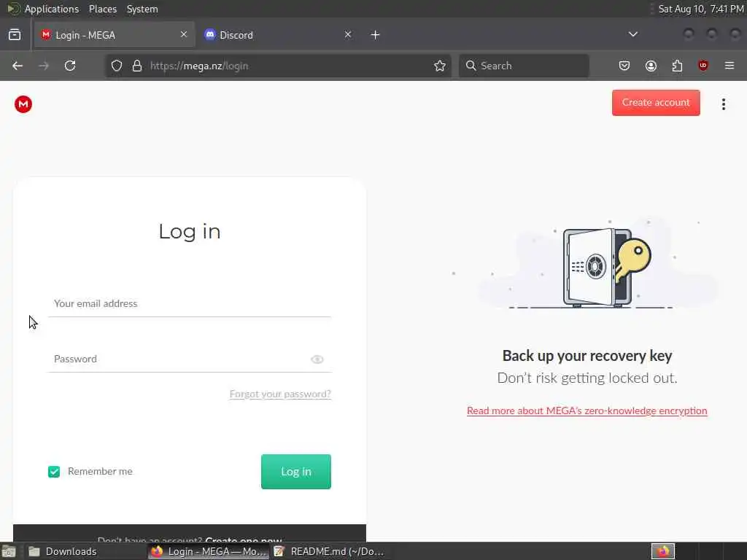
Task: Switch to the Discord tab
Action: pos(278,35)
